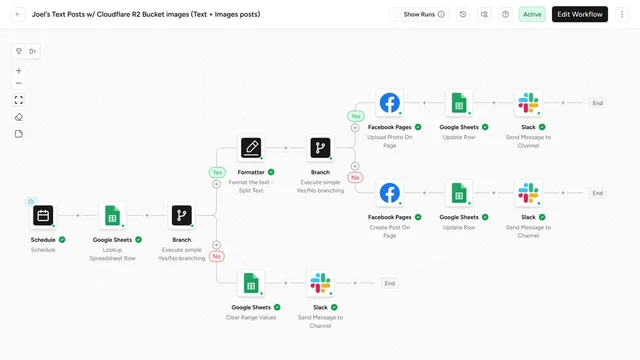Screen dimensions: 640x360
Task: Select the Slack node in the bottom row
Action: 320,283
